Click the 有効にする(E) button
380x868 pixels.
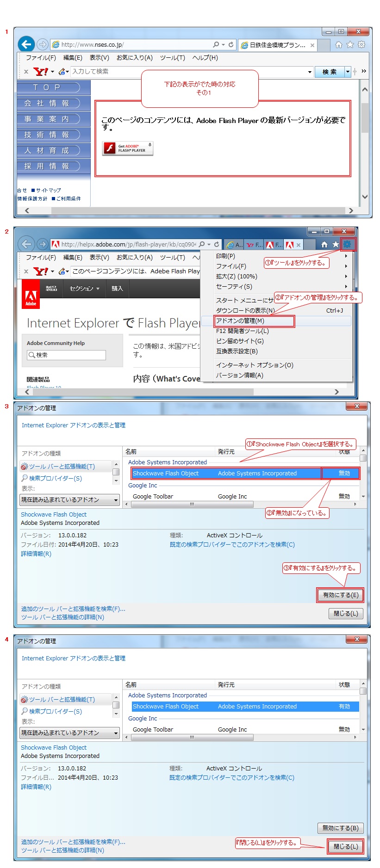click(341, 595)
